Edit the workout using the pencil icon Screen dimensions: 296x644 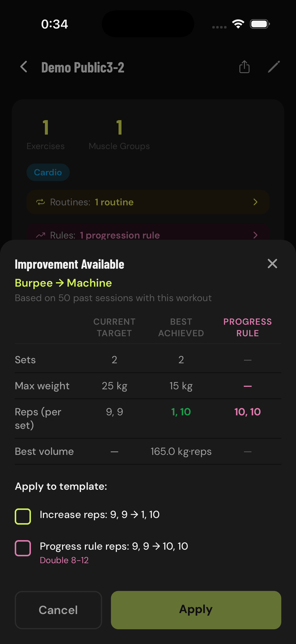coord(274,67)
